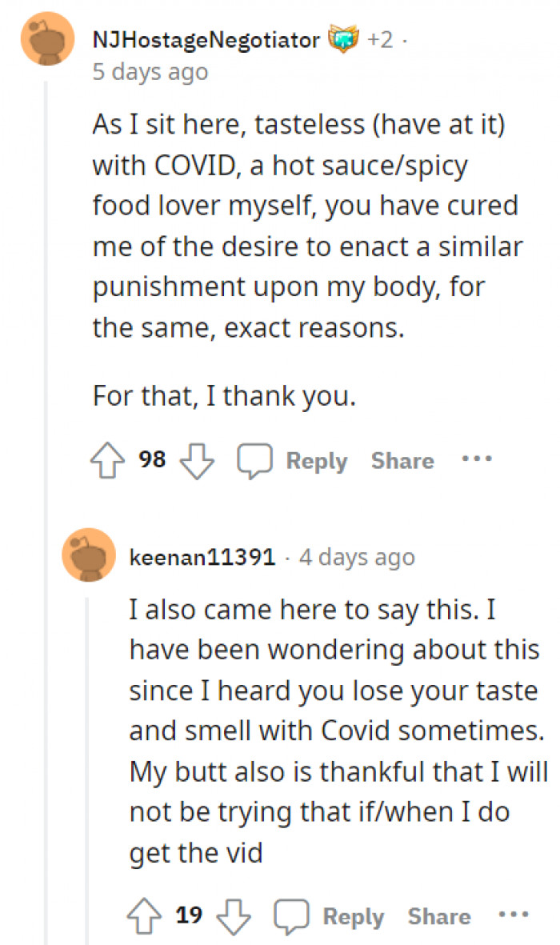Image resolution: width=560 pixels, height=945 pixels.
Task: Click the '98' vote count on the top comment
Action: 152,458
